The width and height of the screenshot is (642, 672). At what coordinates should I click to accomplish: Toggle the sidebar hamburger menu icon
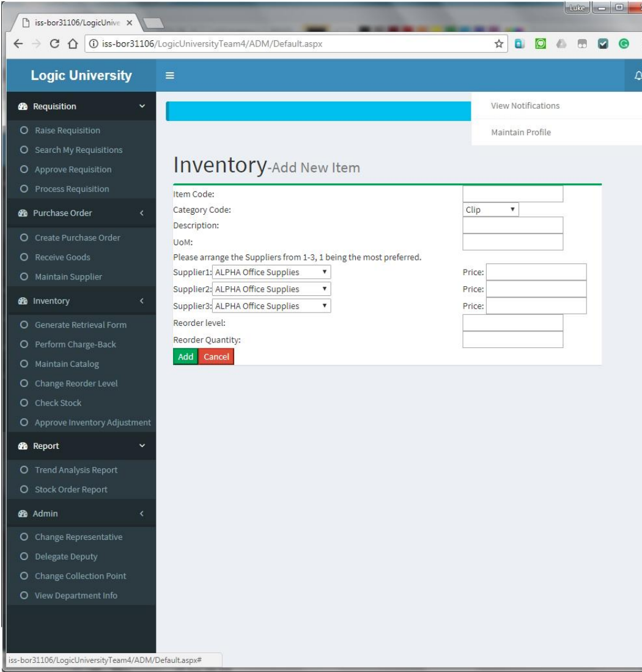[x=170, y=75]
